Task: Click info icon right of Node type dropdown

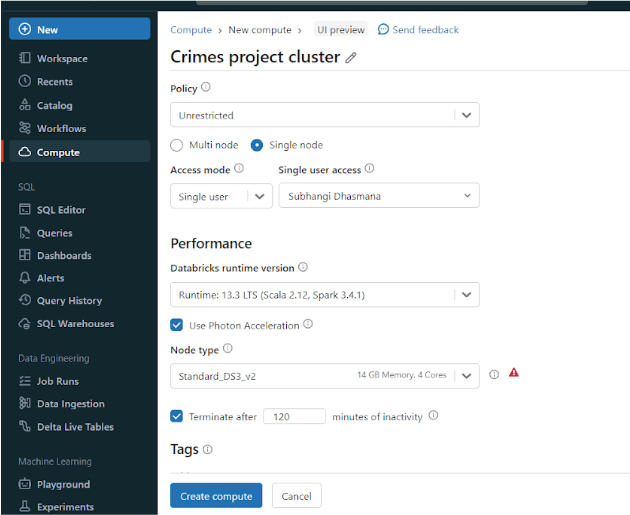Action: pos(494,374)
